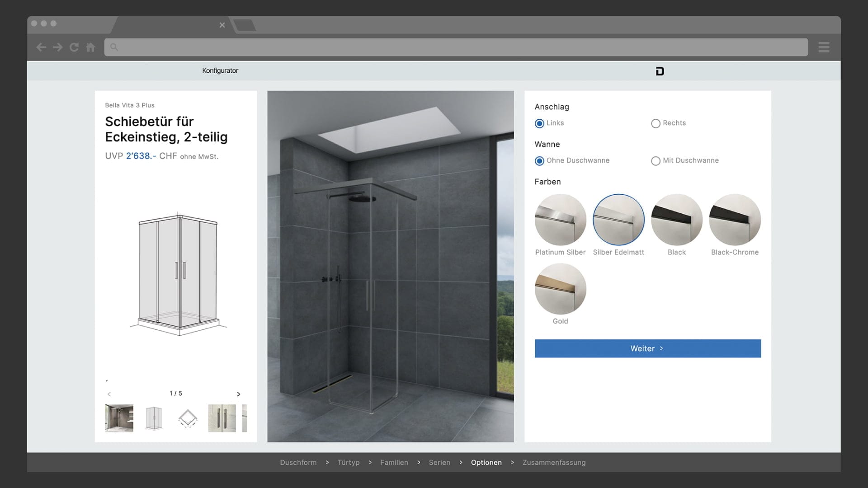Click the search icon in the address bar
Screen dimensions: 868x488
[x=114, y=47]
